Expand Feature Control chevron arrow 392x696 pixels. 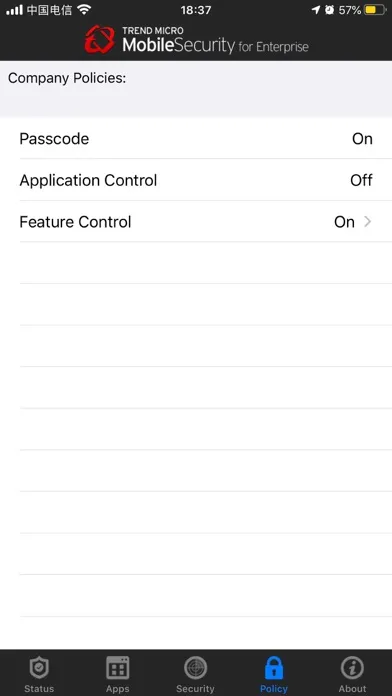pyautogui.click(x=367, y=221)
